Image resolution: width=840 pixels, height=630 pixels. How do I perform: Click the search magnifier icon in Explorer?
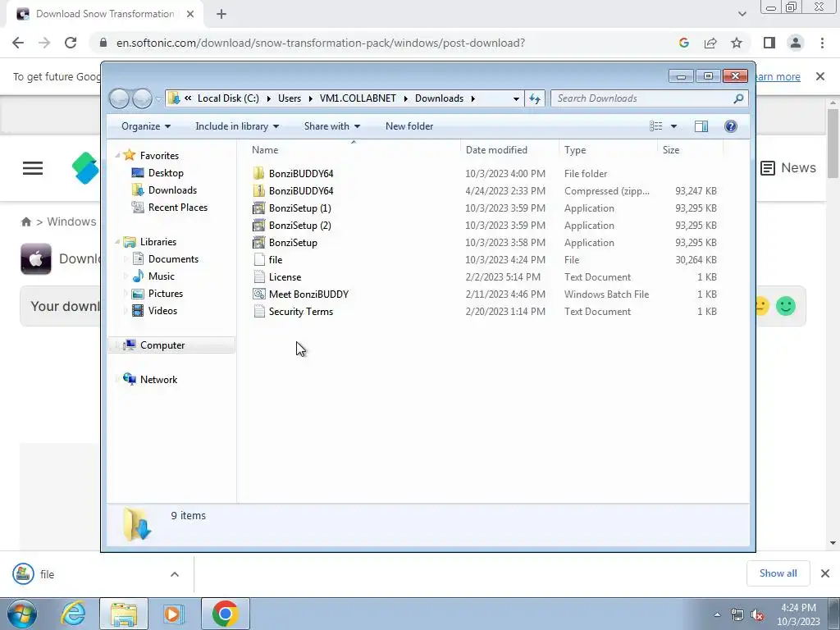738,98
